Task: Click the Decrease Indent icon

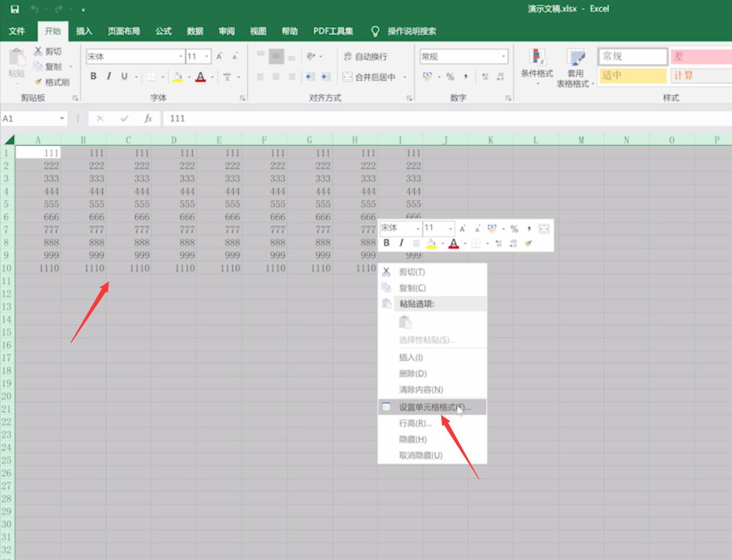Action: coord(310,76)
